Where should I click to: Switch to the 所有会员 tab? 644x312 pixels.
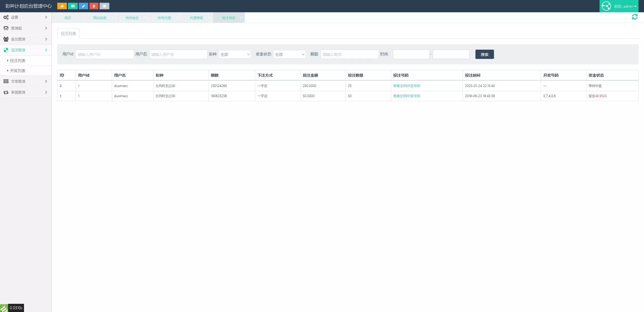132,18
